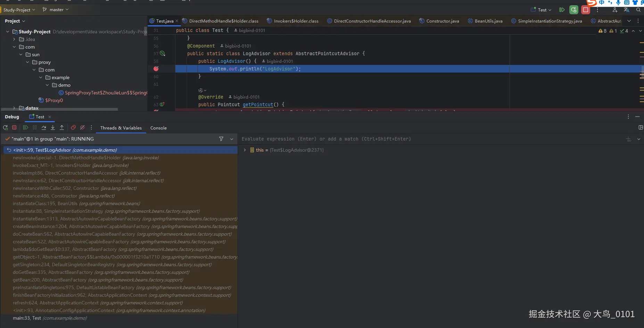Open the SimpleInstantiationStrategy.java tab
Image resolution: width=644 pixels, height=328 pixels.
point(546,21)
